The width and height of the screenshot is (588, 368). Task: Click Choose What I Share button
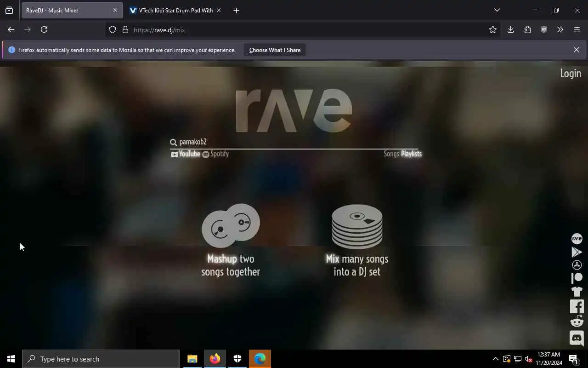[x=275, y=50]
